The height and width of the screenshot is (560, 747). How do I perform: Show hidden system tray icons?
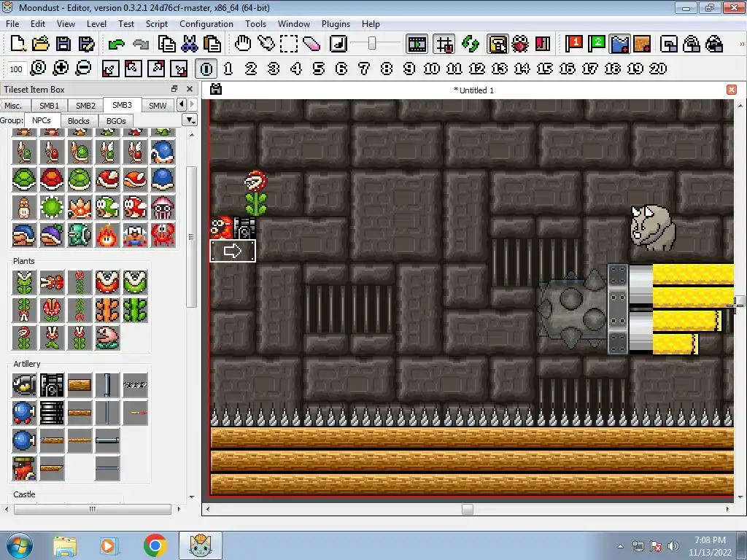620,546
